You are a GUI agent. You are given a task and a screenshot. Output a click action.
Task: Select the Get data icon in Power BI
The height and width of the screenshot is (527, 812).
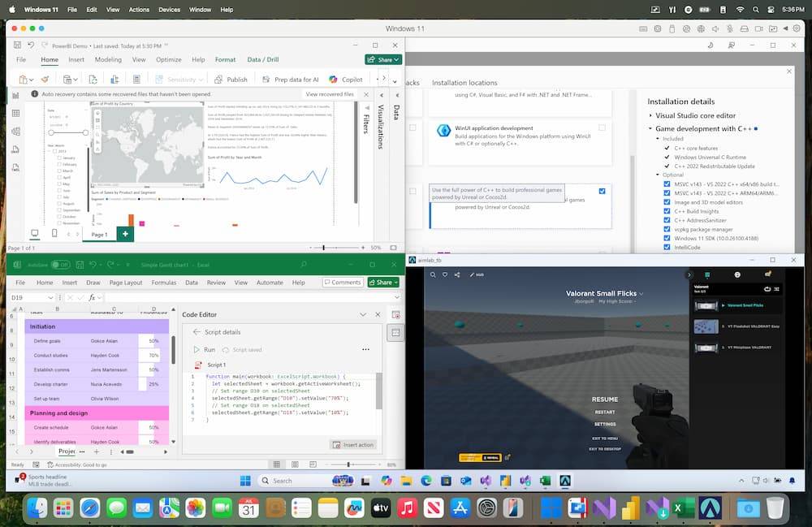coord(68,80)
